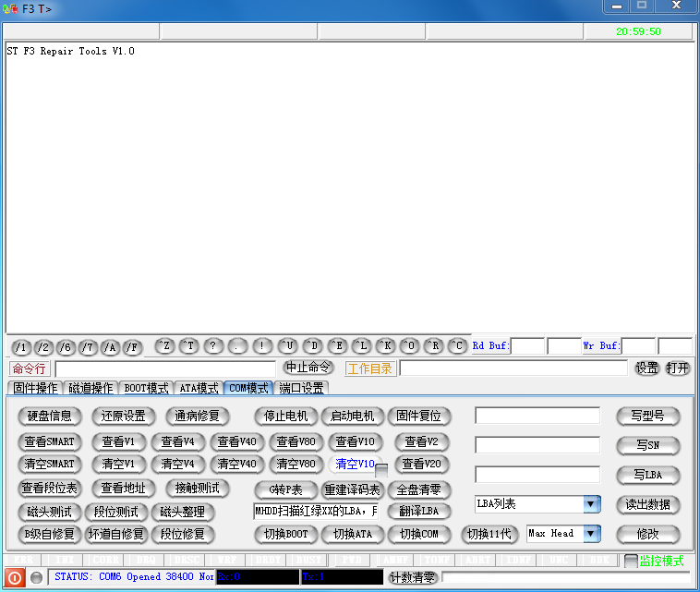Click the 段位修复 button

coord(183,535)
